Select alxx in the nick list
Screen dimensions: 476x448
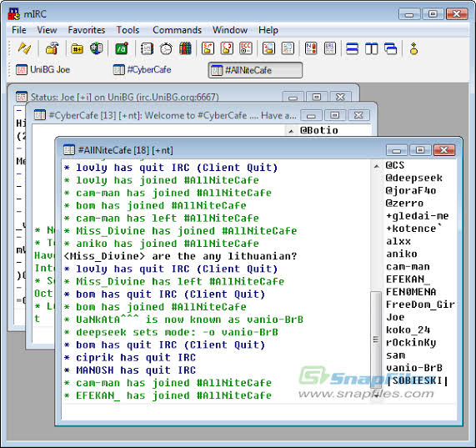[398, 241]
